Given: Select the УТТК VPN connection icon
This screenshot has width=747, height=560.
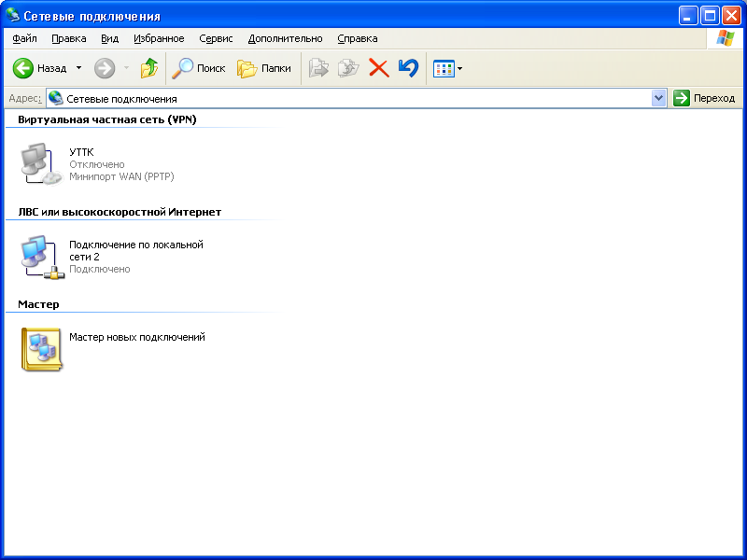Looking at the screenshot, I should [41, 164].
